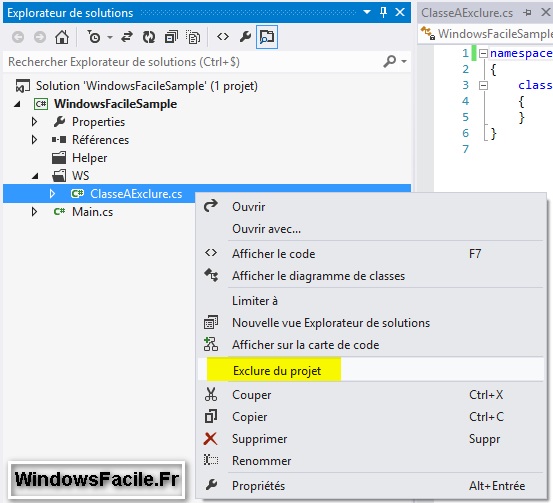Select Main.cs file
This screenshot has width=553, height=503.
click(x=92, y=212)
